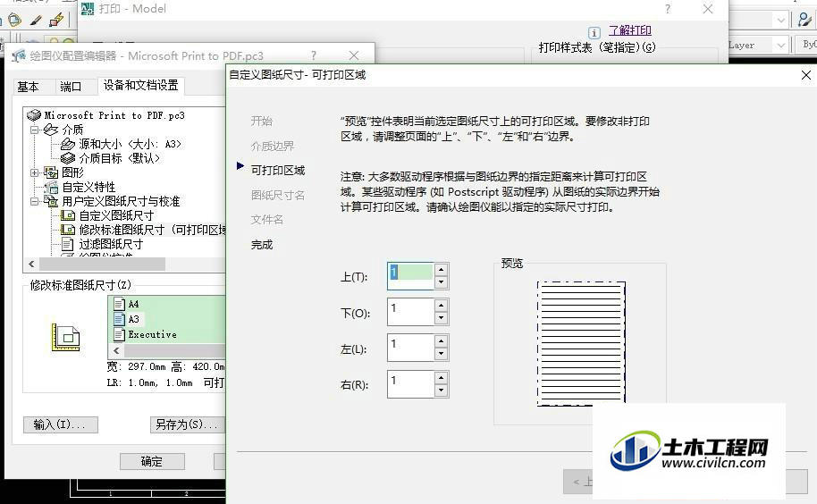Viewport: 817px width, 504px height.
Task: Select 源和大小 (大小: A3) tree item
Action: tap(130, 144)
